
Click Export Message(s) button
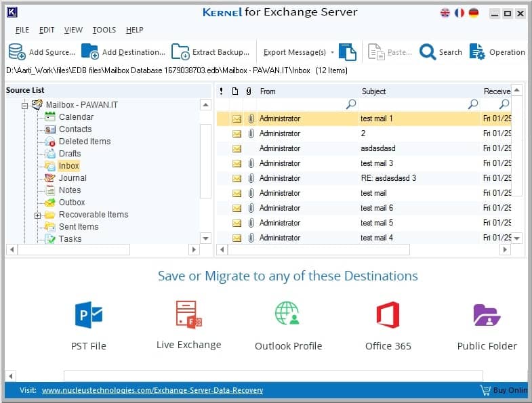[x=295, y=52]
